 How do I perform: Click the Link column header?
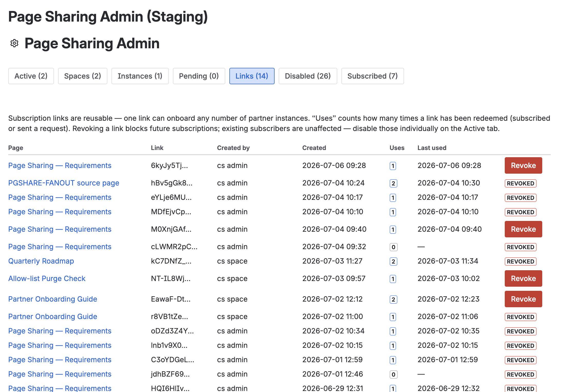click(x=157, y=148)
